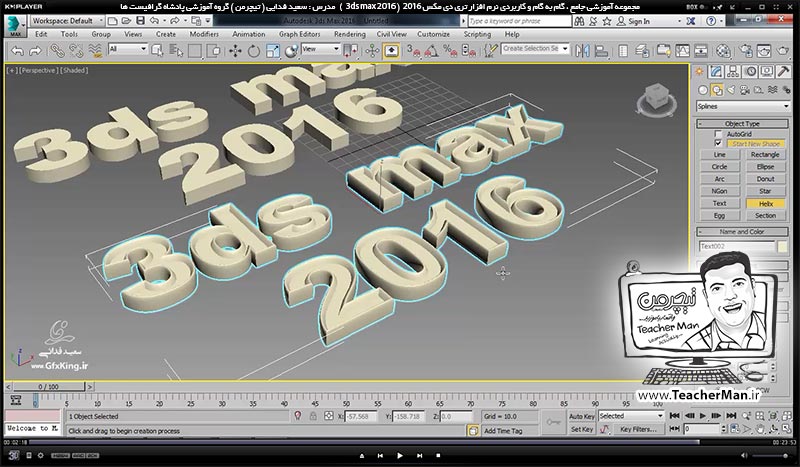
Task: Click the Donut shape button
Action: [x=765, y=179]
